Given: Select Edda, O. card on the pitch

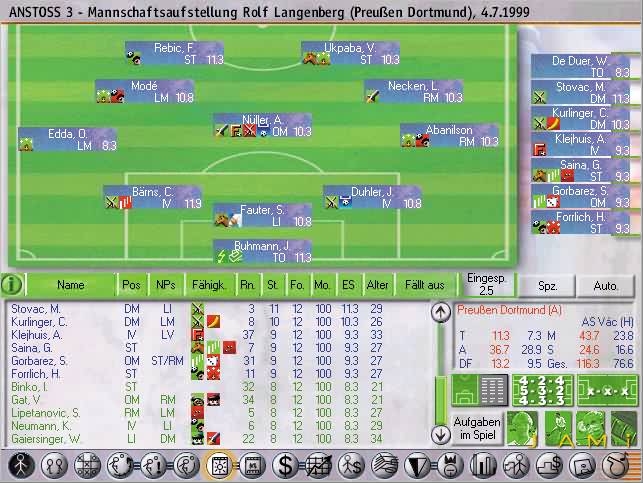Looking at the screenshot, I should [67, 139].
